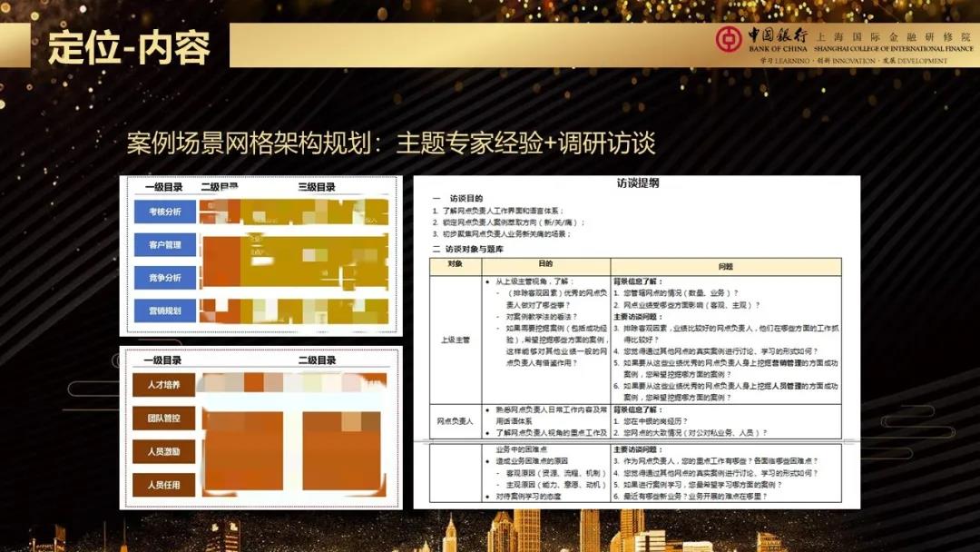Screen dimensions: 980x552
Task: Select the 考核分析 blue category button
Action: pos(159,212)
